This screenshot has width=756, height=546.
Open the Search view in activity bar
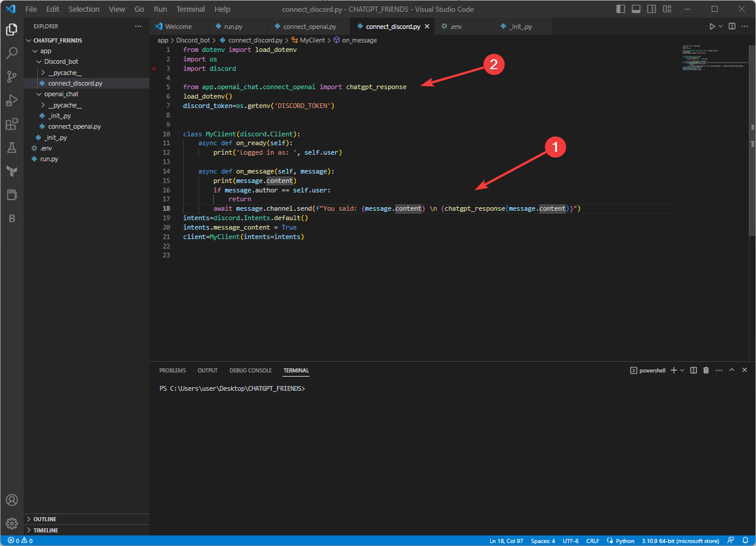[12, 53]
